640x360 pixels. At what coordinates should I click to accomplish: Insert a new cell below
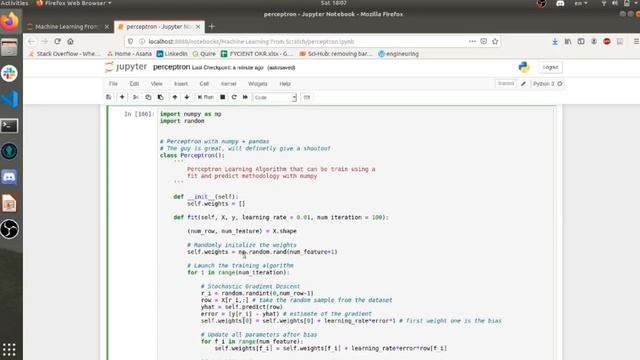tap(122, 97)
